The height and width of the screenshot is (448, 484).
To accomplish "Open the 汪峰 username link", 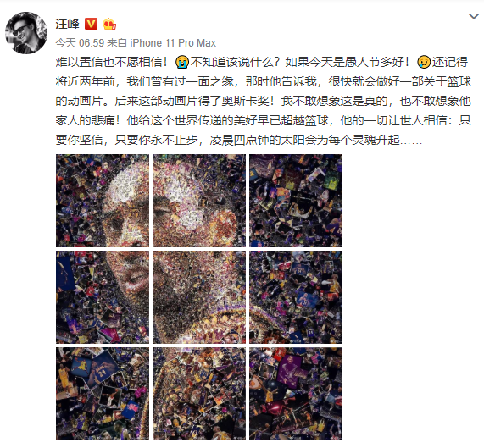I will [67, 24].
